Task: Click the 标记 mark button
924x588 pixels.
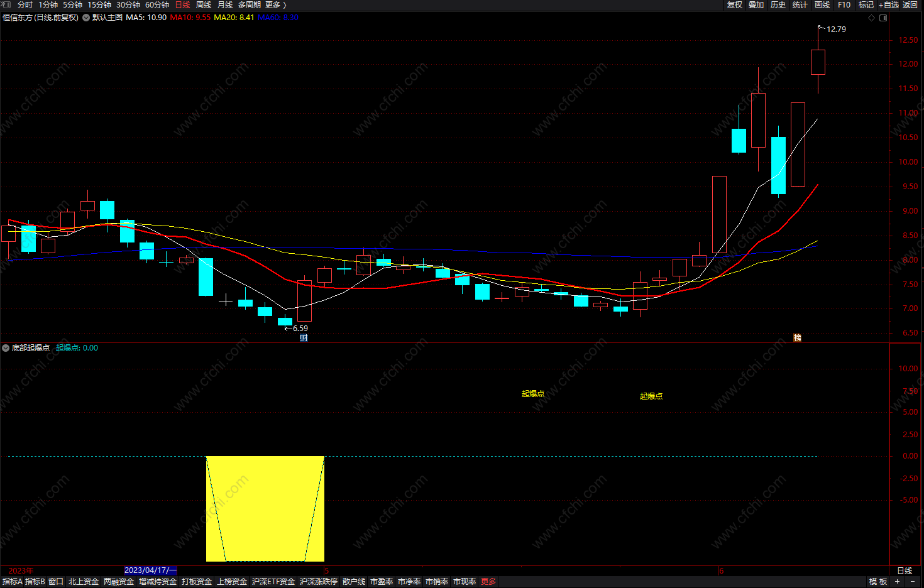Action: 866,5
